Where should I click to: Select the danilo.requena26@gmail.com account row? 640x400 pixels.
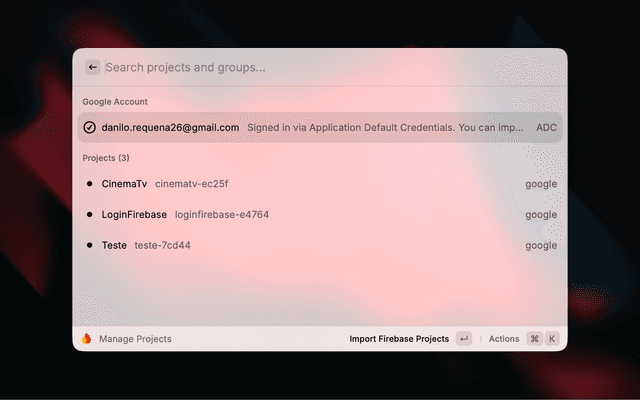(x=320, y=127)
